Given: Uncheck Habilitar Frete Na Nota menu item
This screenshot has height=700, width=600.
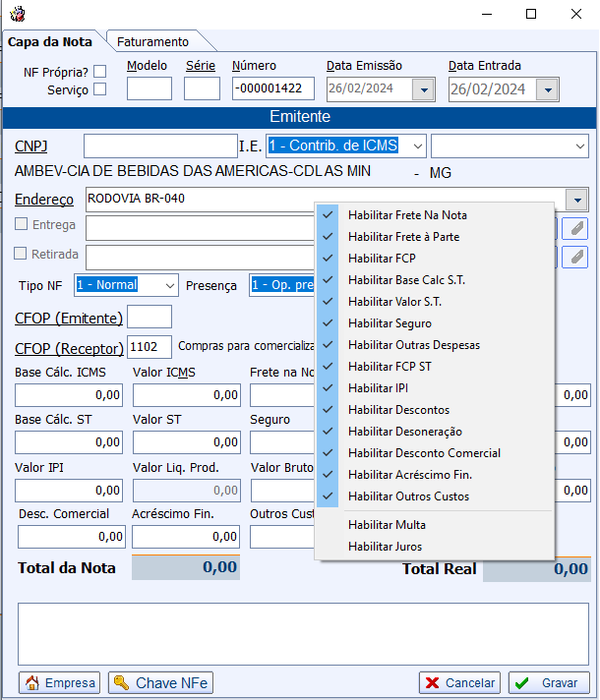Looking at the screenshot, I should [407, 214].
